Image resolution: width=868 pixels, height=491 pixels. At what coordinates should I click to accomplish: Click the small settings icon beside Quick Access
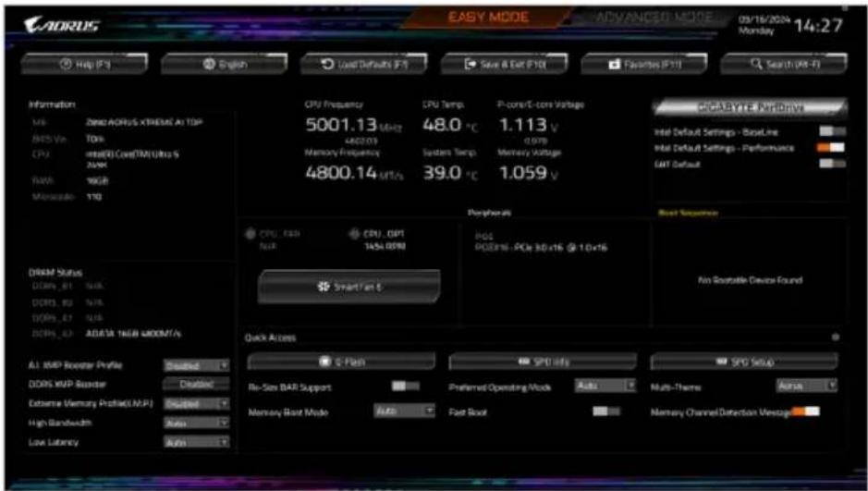pos(836,338)
